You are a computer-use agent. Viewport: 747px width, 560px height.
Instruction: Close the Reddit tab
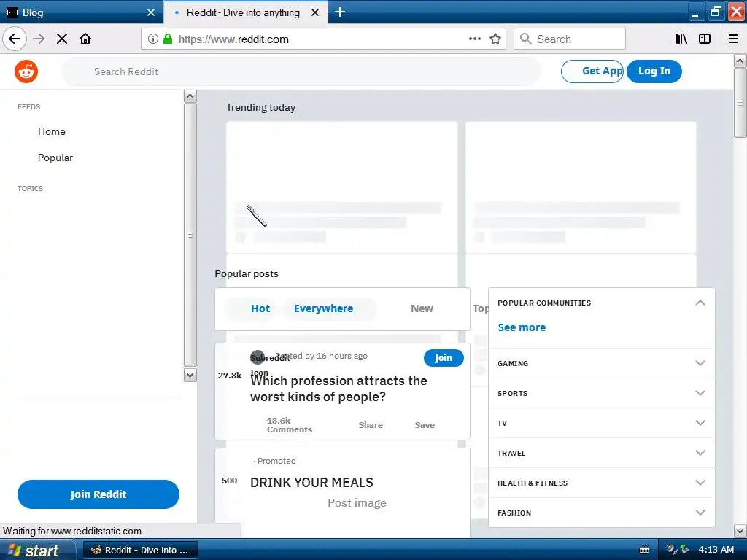[x=315, y=12]
